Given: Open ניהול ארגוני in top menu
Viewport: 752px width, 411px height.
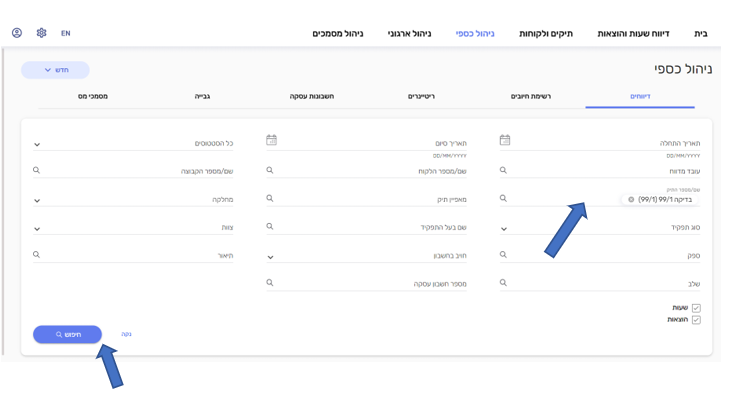Looking at the screenshot, I should 409,34.
